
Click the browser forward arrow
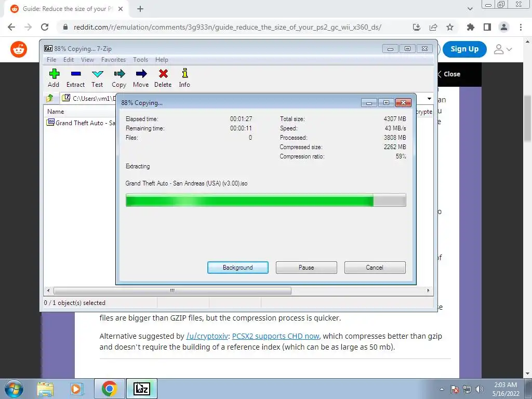[x=28, y=27]
